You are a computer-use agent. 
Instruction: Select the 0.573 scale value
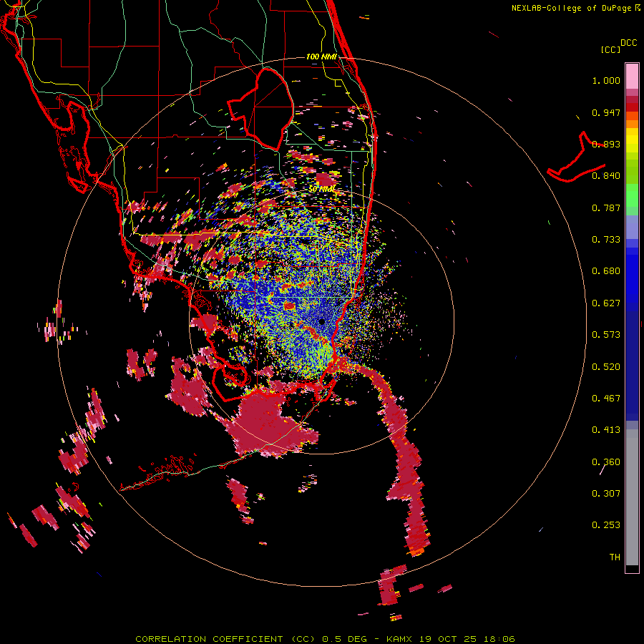pos(606,335)
